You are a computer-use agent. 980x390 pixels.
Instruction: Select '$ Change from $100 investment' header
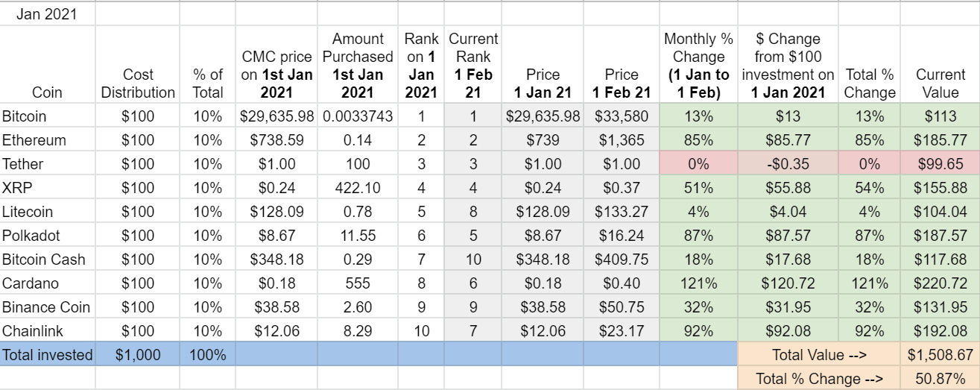tap(788, 65)
